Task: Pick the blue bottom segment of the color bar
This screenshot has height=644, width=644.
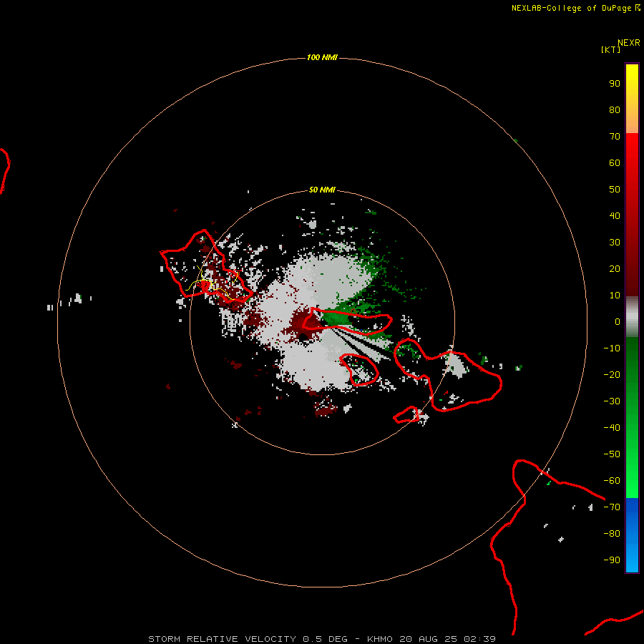Action: [632, 535]
